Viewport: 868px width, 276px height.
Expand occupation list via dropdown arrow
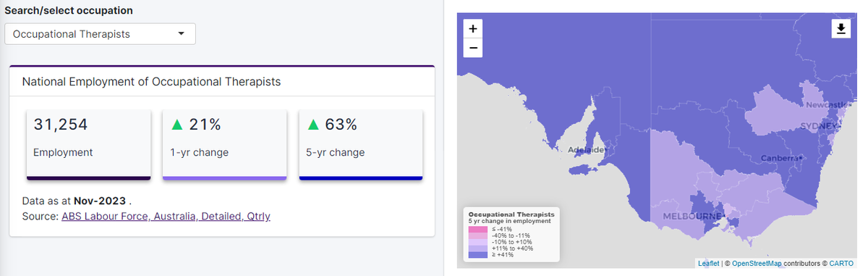(x=182, y=34)
